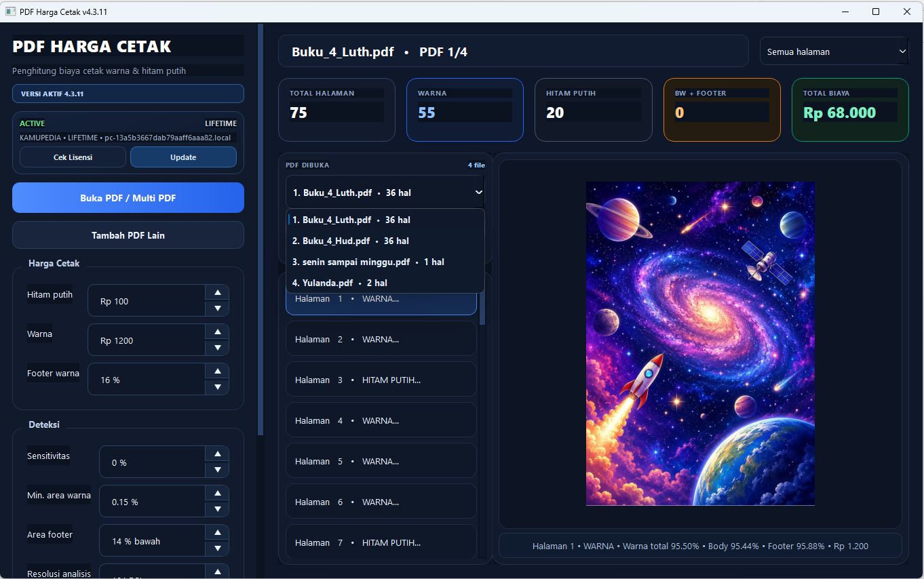This screenshot has height=579, width=924.
Task: Click the Update button
Action: [x=183, y=157]
